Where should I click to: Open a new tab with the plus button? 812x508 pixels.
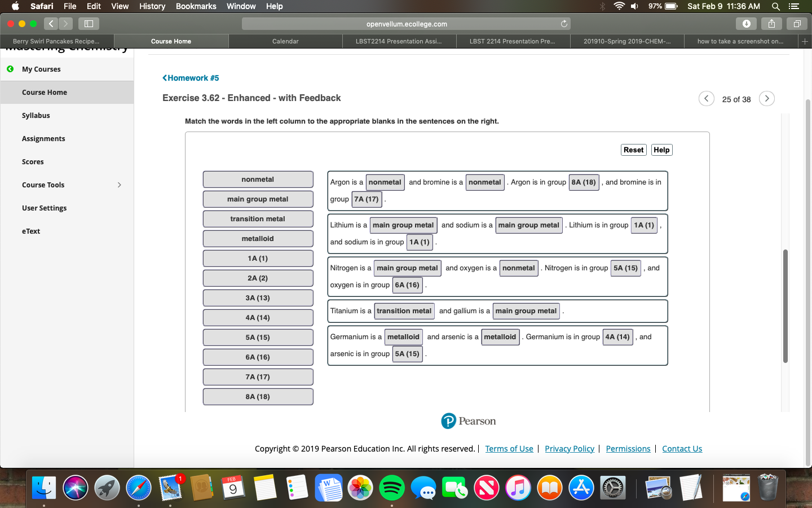tap(805, 41)
